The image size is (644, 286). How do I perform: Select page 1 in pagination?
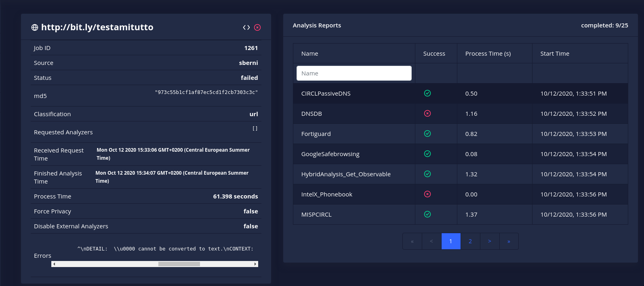click(451, 241)
